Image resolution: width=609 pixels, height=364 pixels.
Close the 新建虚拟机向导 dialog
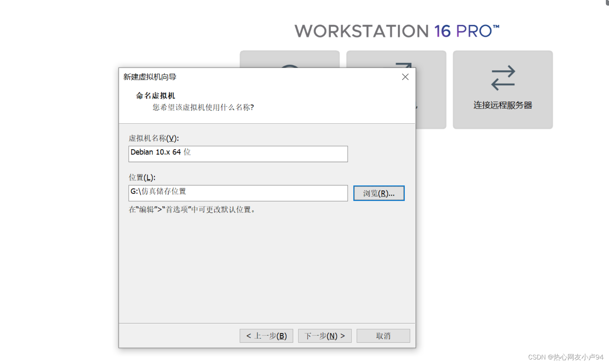(405, 77)
